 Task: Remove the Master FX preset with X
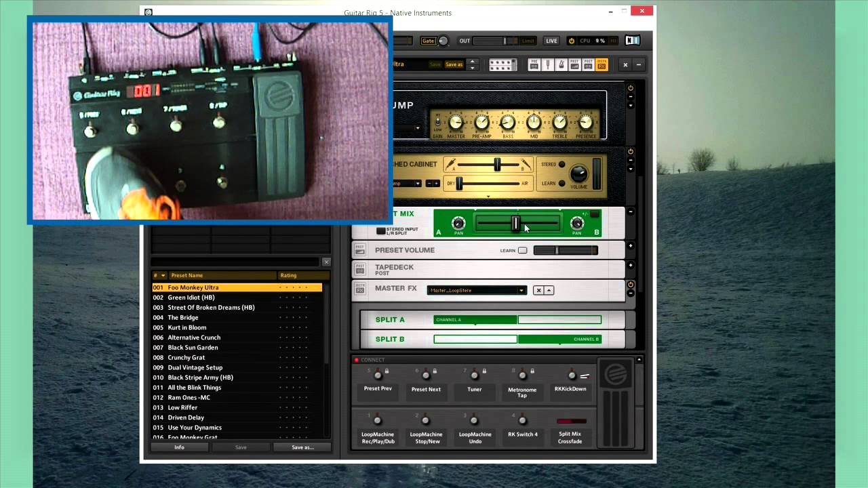click(x=538, y=290)
